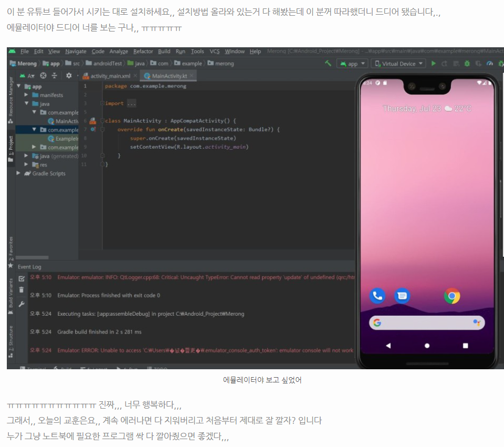Open Messages app in emulator

coord(402,296)
